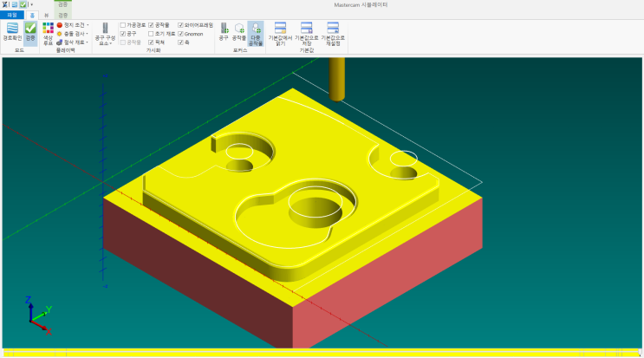Image resolution: width=644 pixels, height=358 pixels.
Task: Open the 파일 tab
Action: (x=11, y=15)
